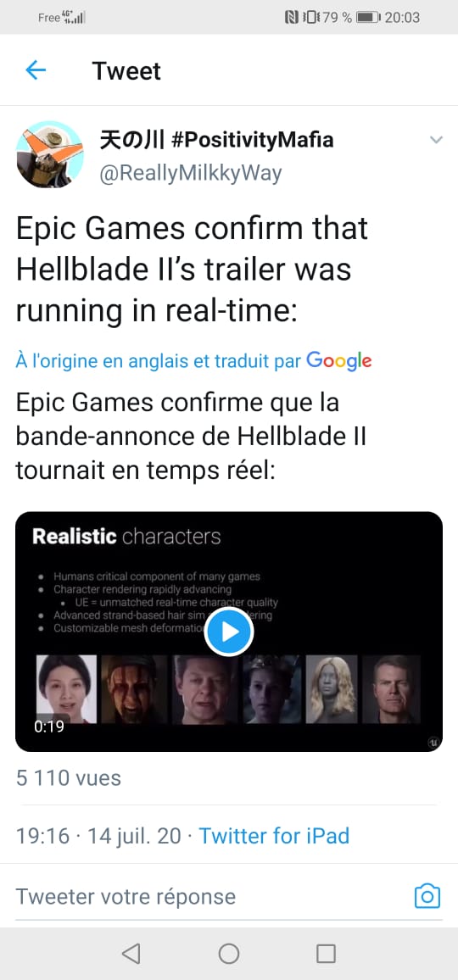Tap the 0:19 video duration label
458x980 pixels.
pyautogui.click(x=49, y=727)
